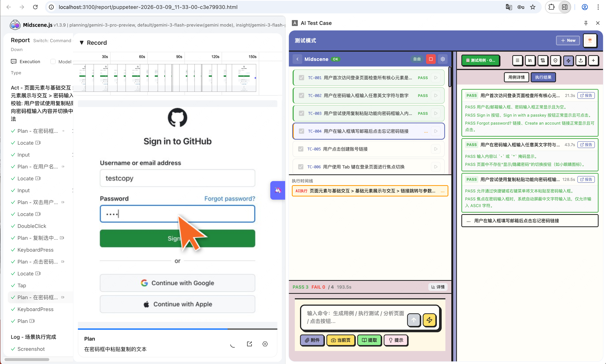Switch to the 用例详情 tab

pyautogui.click(x=516, y=77)
